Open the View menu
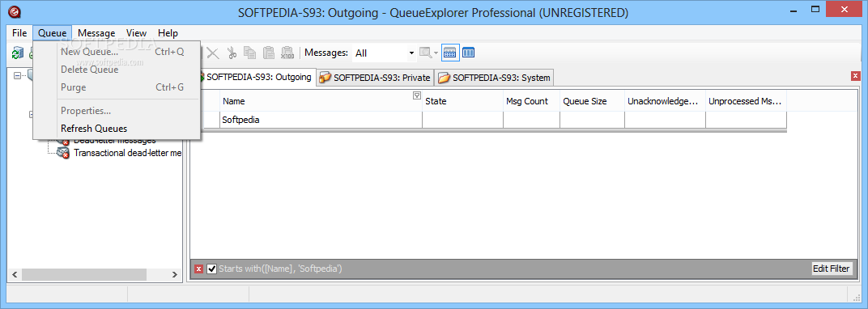Viewport: 868px width, 309px height. (x=136, y=33)
